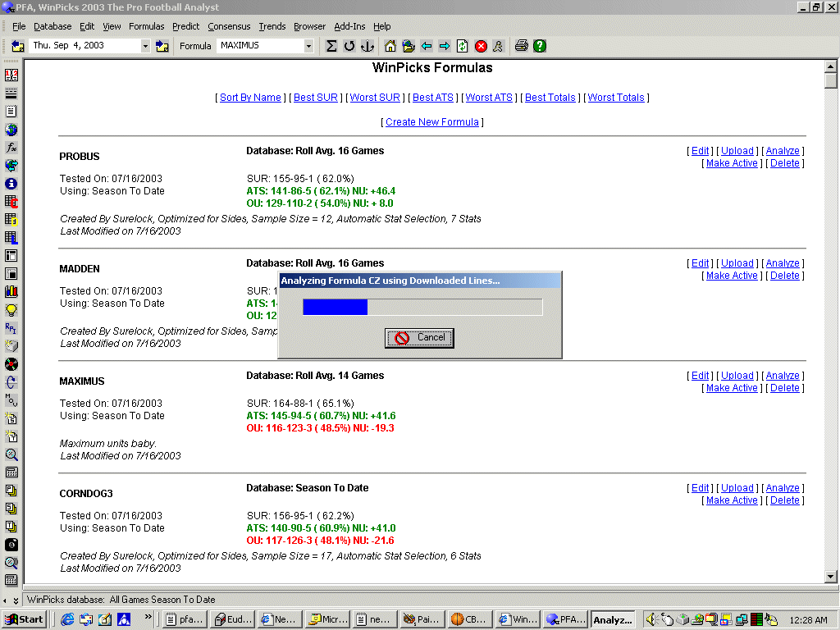Click the sigma summation toolbar icon
Image resolution: width=840 pixels, height=630 pixels.
331,46
